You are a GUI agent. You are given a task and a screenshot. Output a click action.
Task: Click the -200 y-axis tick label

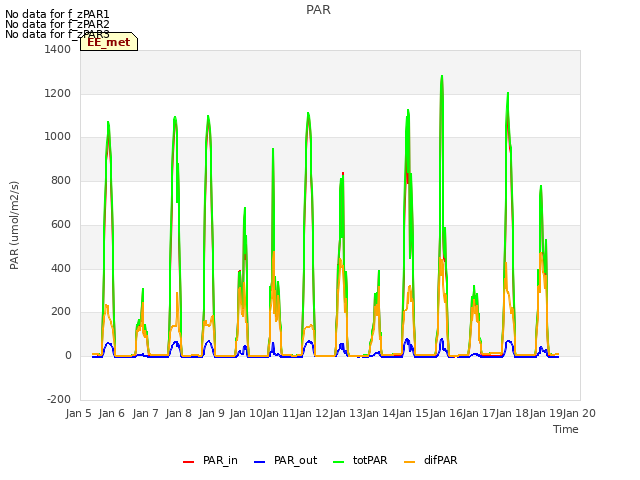59,399
